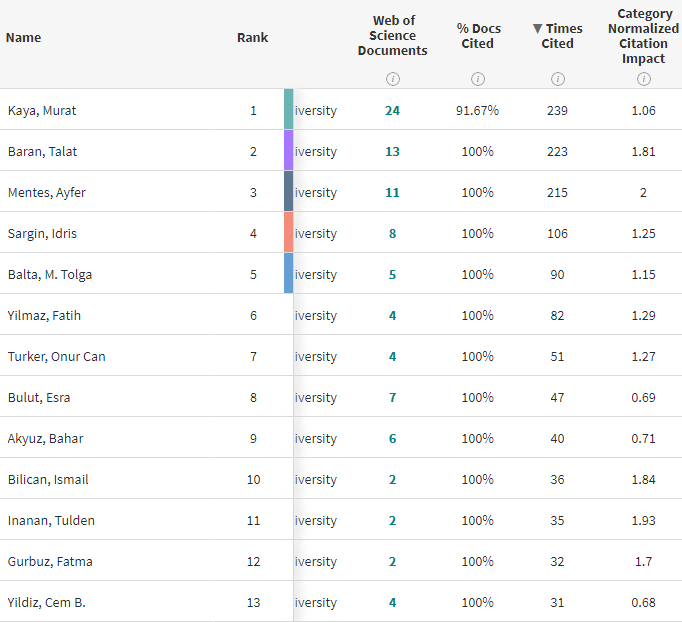The image size is (682, 622).
Task: Click purple color swatch for Baran, Talat
Action: [x=289, y=151]
